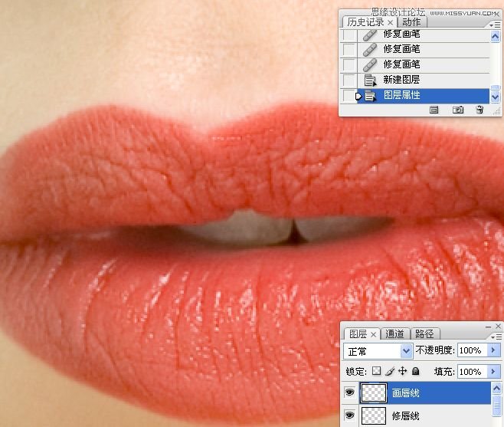Create new document from current state icon
Image resolution: width=504 pixels, height=427 pixels.
(434, 110)
